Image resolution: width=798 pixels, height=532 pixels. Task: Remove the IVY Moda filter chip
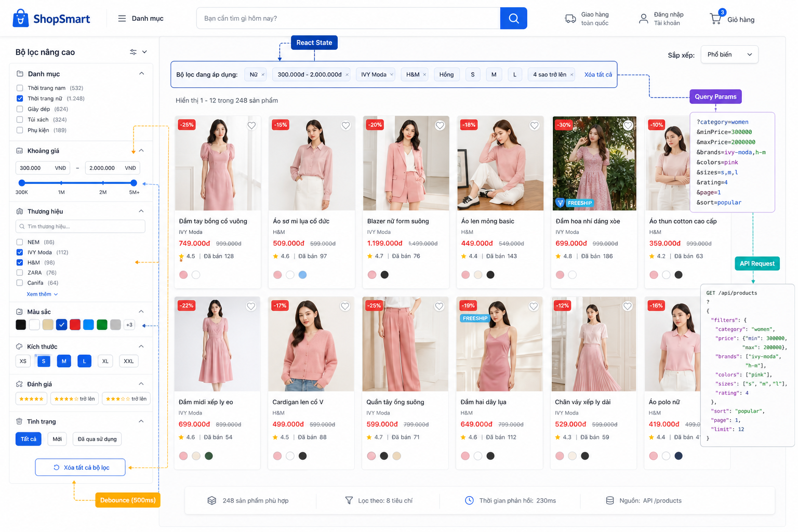click(x=392, y=75)
